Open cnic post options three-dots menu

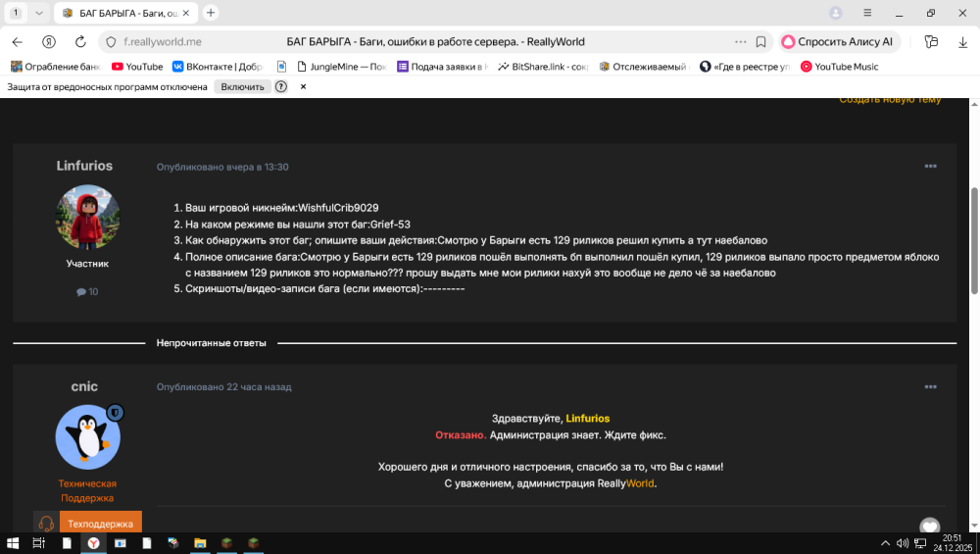coord(931,387)
